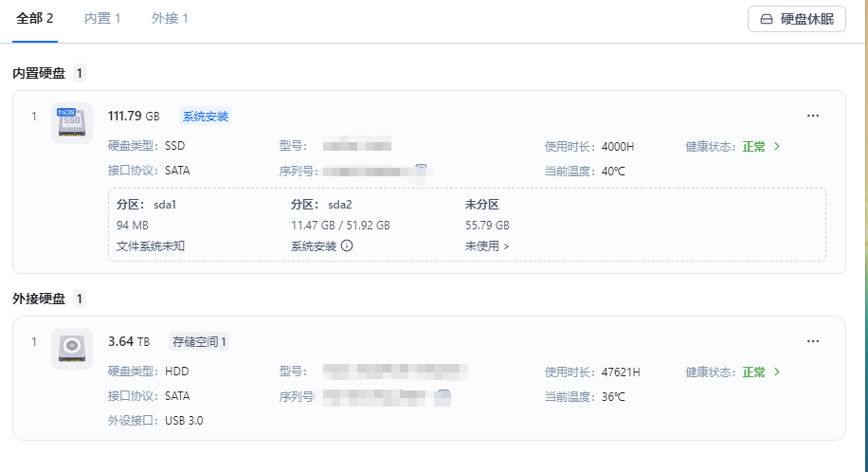Click the 系统安装 tag on SSD
This screenshot has height=472, width=868.
click(x=206, y=117)
